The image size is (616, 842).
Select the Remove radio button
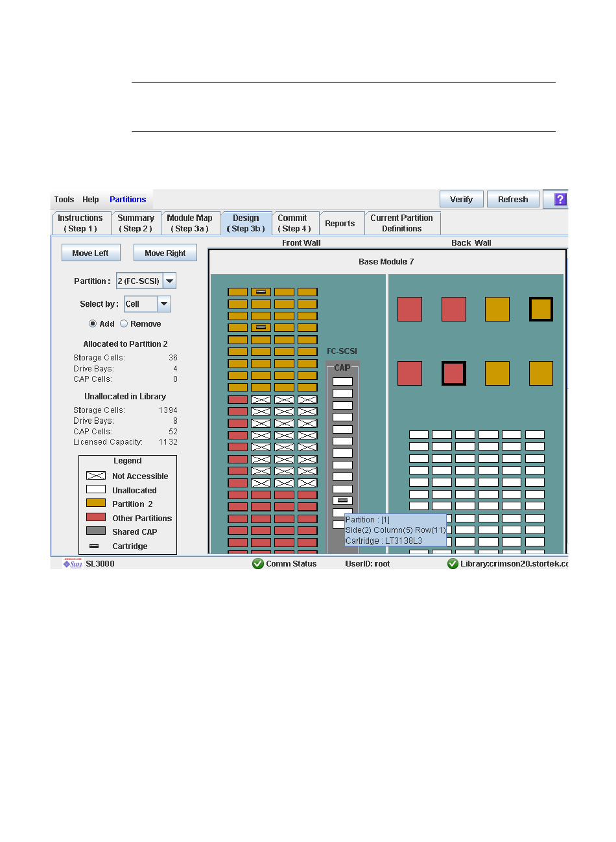(x=124, y=323)
